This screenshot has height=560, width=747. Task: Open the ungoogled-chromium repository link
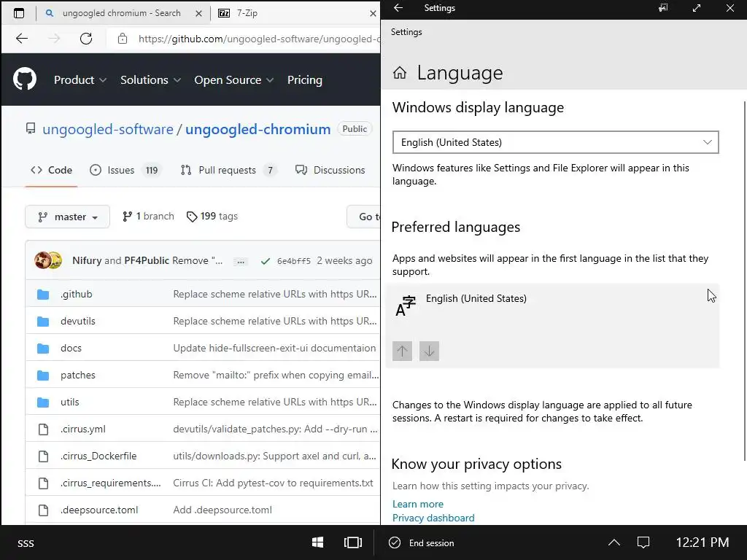pyautogui.click(x=258, y=129)
